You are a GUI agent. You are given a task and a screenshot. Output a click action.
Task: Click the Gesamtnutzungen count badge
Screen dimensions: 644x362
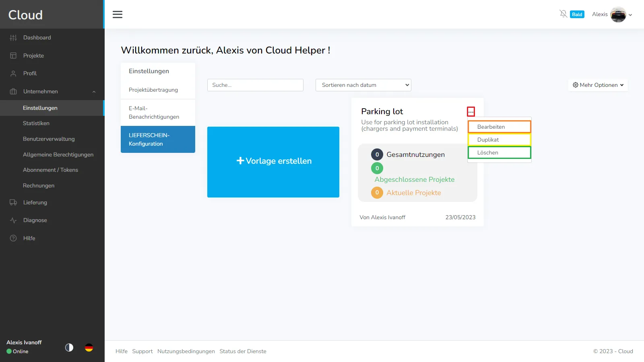pyautogui.click(x=377, y=154)
